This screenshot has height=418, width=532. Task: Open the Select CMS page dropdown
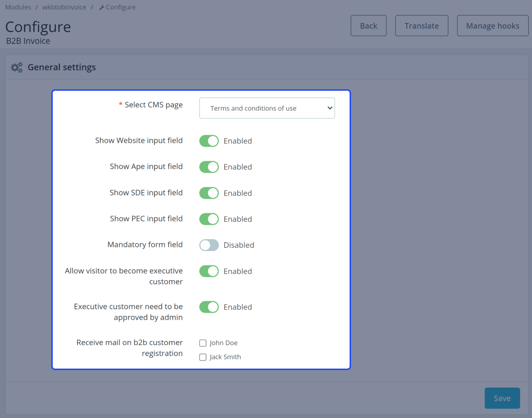(267, 108)
